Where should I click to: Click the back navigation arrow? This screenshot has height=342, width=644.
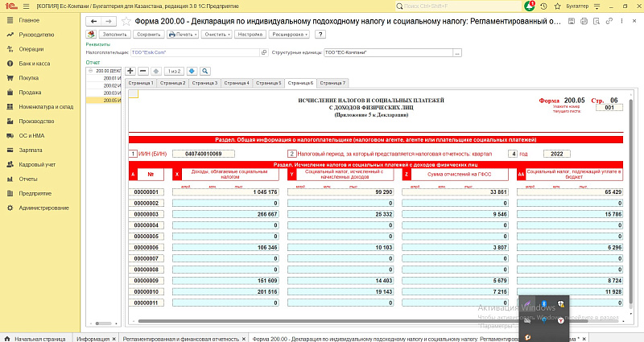point(93,21)
